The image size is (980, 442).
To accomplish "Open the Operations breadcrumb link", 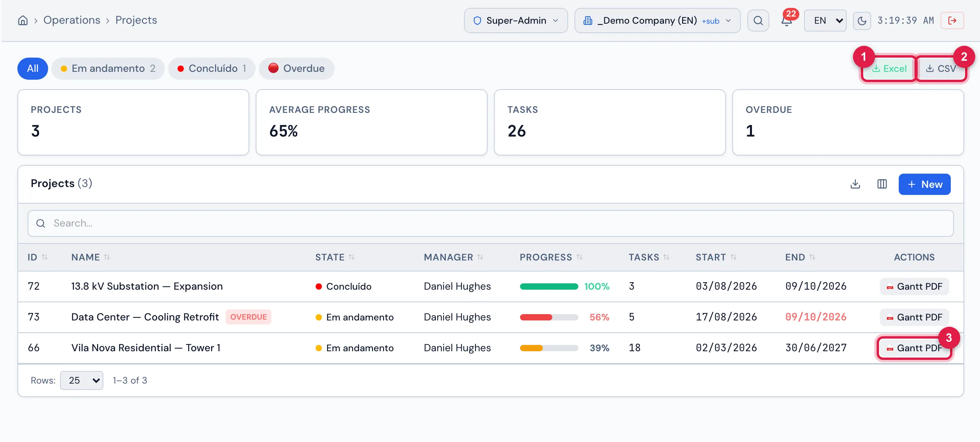I will 72,20.
